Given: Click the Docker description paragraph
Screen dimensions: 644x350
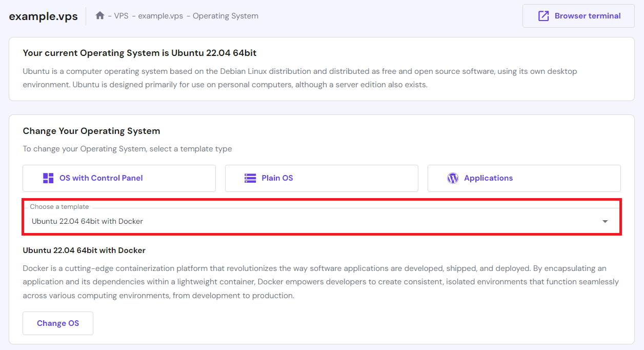Looking at the screenshot, I should (x=320, y=282).
